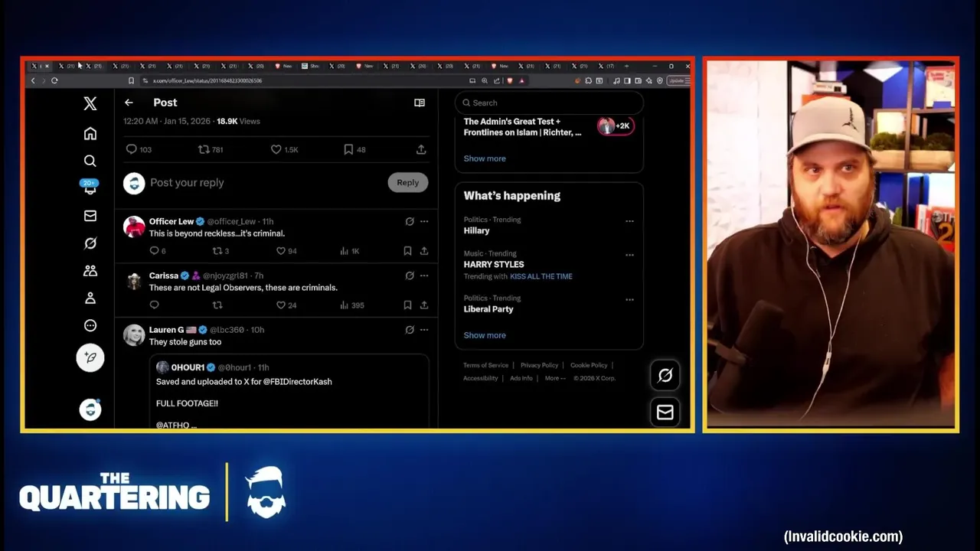
Task: Repost Carissa's reply
Action: pos(217,305)
